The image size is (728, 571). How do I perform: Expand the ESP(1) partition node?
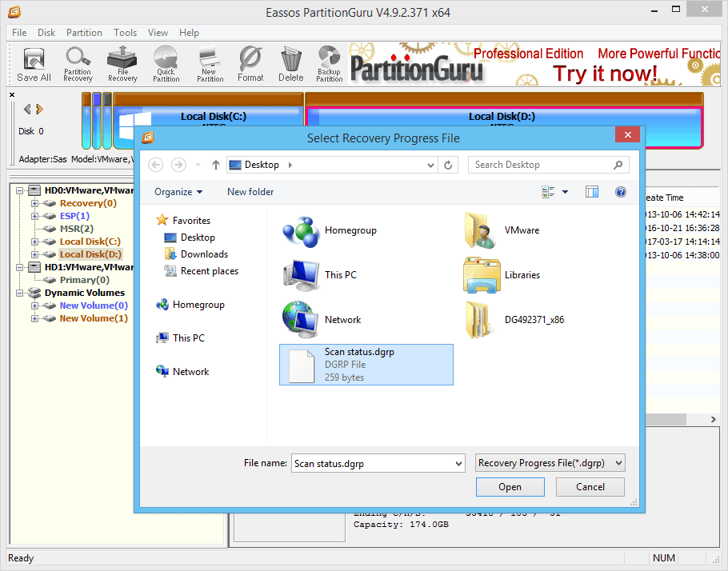(35, 217)
